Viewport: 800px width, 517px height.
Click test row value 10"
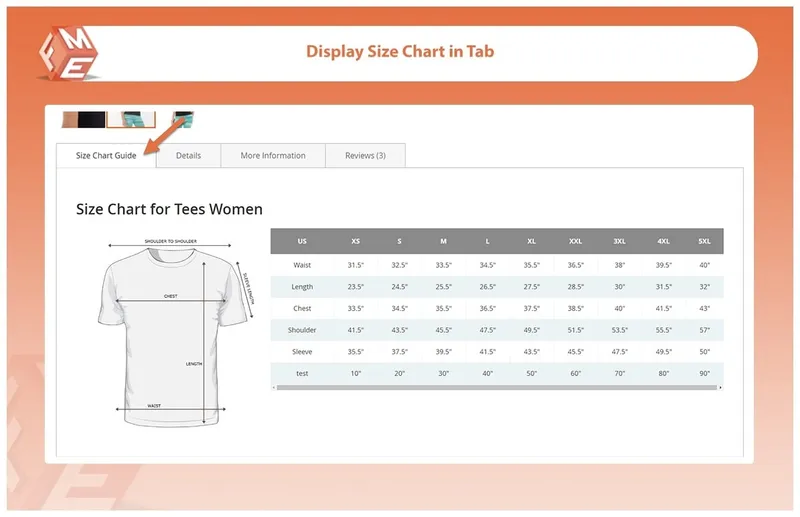click(x=356, y=373)
